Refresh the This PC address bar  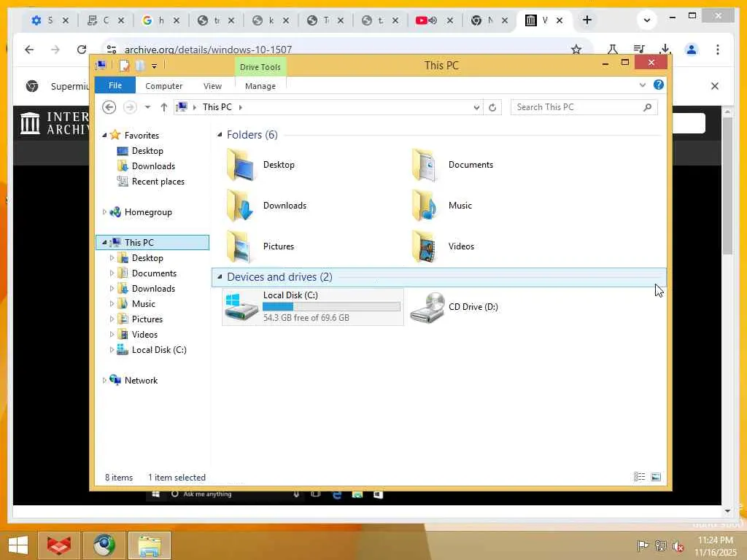click(x=492, y=108)
